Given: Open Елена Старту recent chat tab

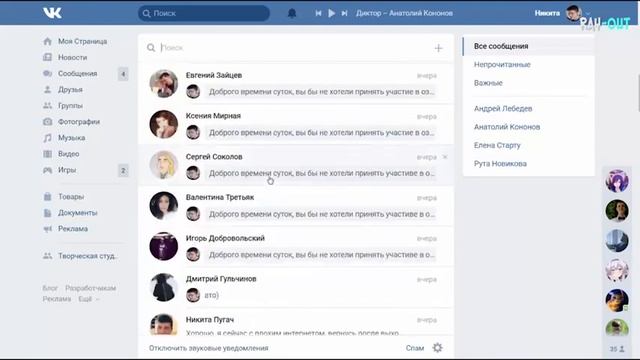Looking at the screenshot, I should click(528, 145).
